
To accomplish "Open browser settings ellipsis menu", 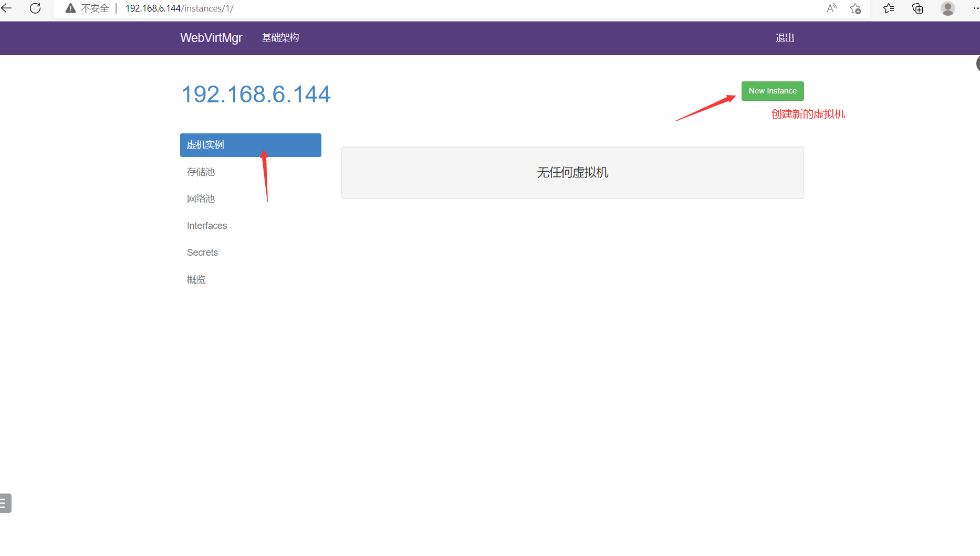I will tap(975, 8).
